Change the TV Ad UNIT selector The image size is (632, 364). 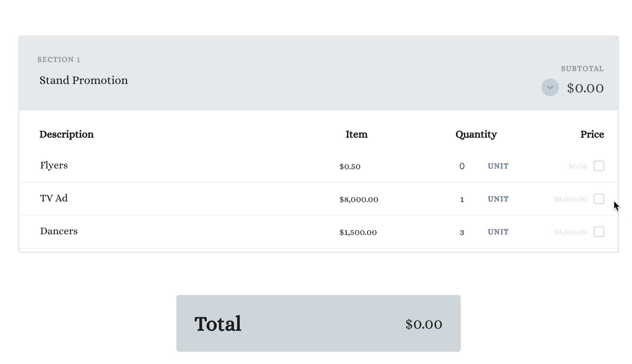498,199
